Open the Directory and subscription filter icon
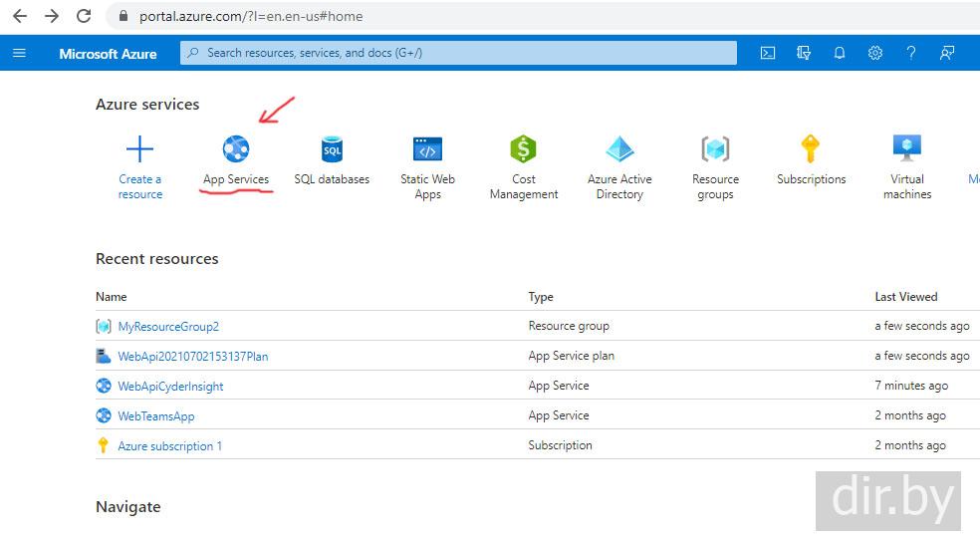Image resolution: width=980 pixels, height=541 pixels. coord(804,53)
